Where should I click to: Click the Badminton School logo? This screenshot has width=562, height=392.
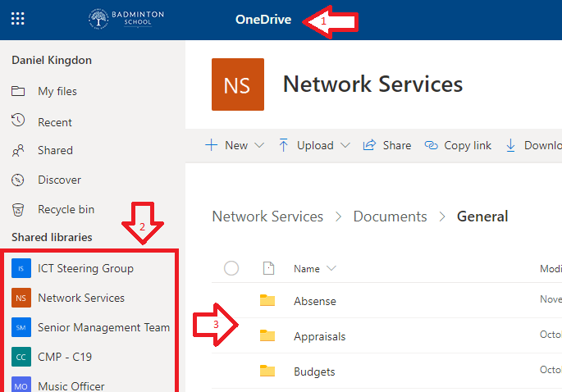click(126, 19)
